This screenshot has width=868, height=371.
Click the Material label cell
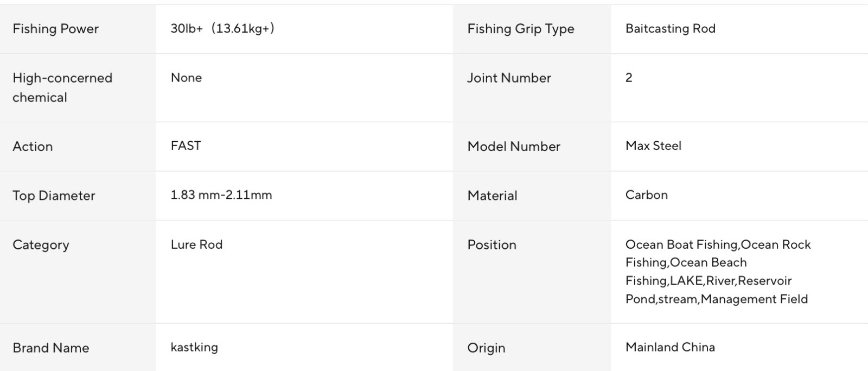pos(532,196)
